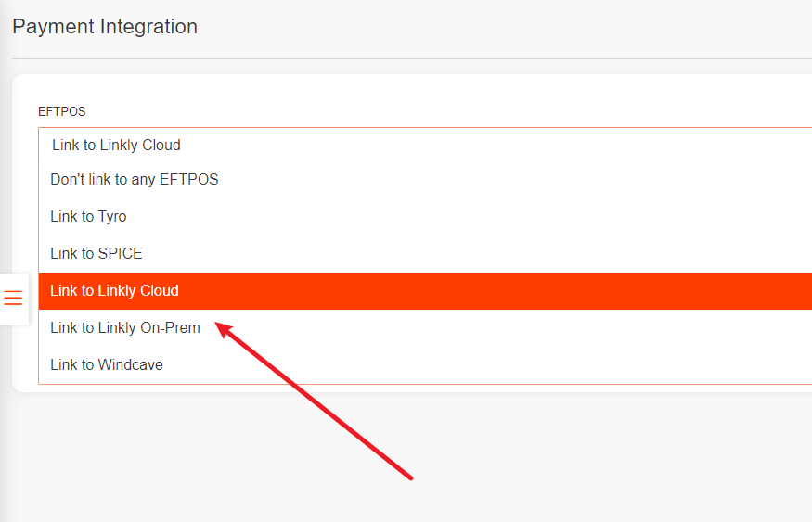Viewport: 812px width, 522px height.
Task: Click the "Payment Integration" page heading
Action: coord(105,26)
